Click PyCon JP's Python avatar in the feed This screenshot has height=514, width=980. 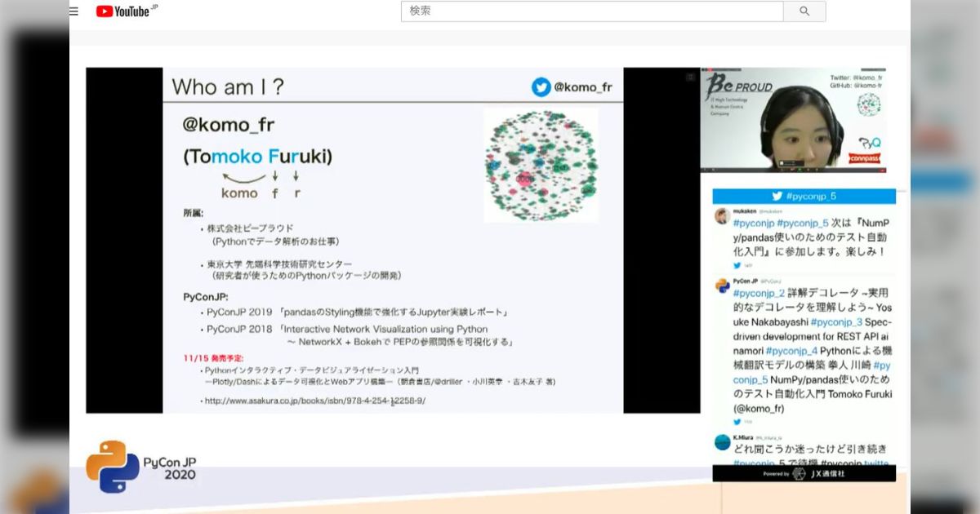(x=720, y=285)
